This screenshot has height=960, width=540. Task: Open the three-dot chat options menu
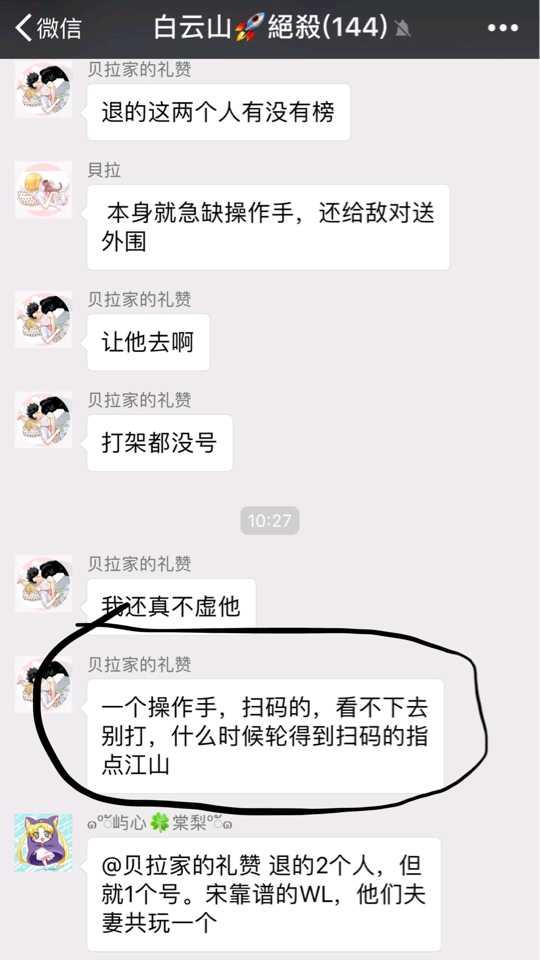[x=503, y=28]
